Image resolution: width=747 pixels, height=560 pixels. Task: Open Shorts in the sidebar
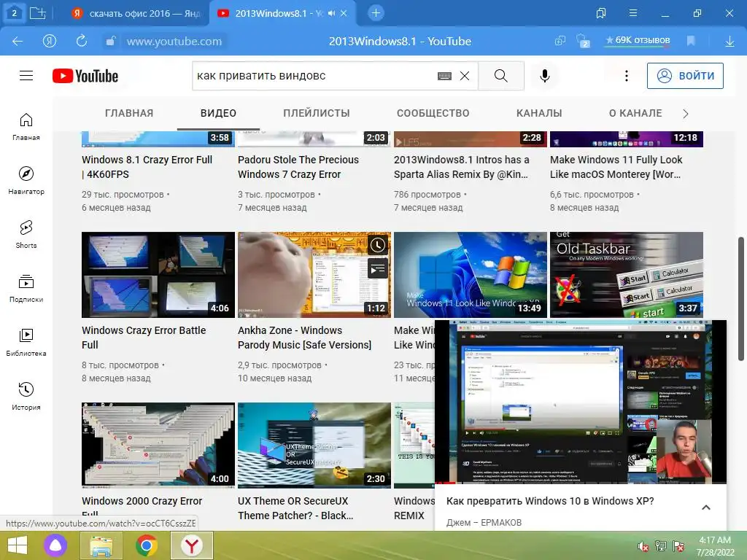[26, 235]
